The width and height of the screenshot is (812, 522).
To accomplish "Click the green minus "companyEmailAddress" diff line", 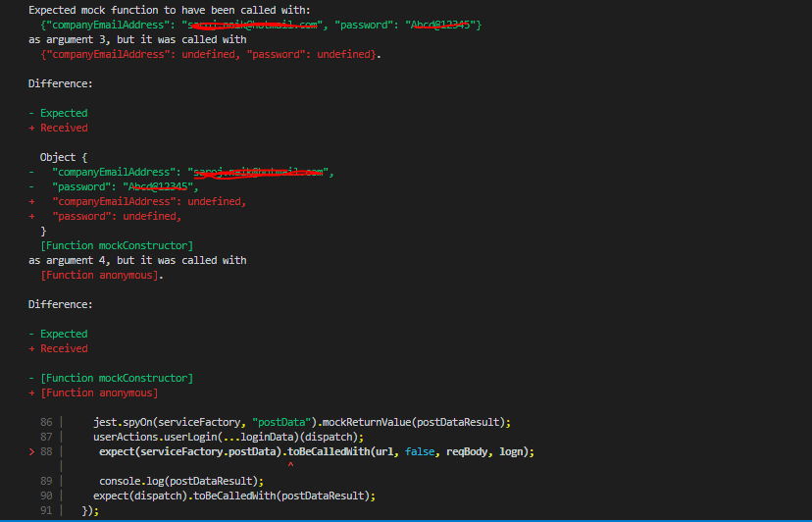I will (x=181, y=172).
